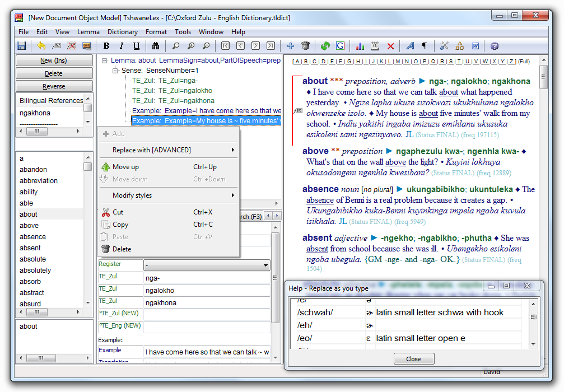Toggle the paragraph mark (pilcrow) button
Screen dimensions: 564x392
coord(425,46)
